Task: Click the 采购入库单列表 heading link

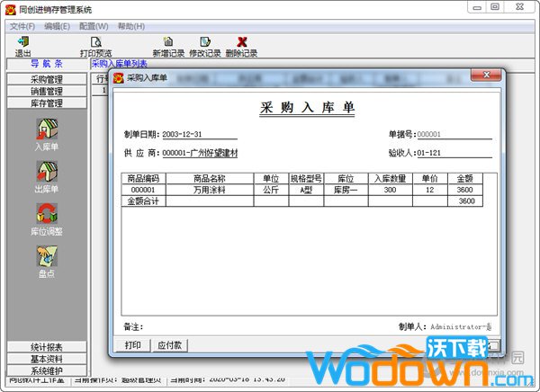Action: pos(120,64)
